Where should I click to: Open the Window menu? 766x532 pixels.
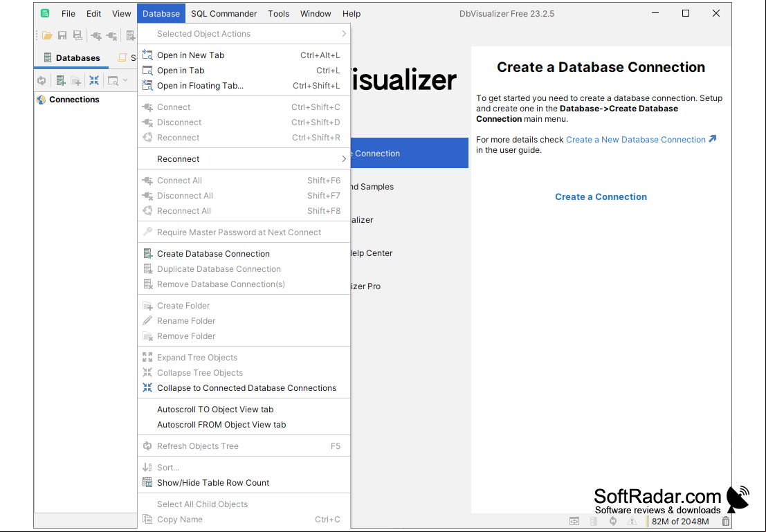coord(316,14)
